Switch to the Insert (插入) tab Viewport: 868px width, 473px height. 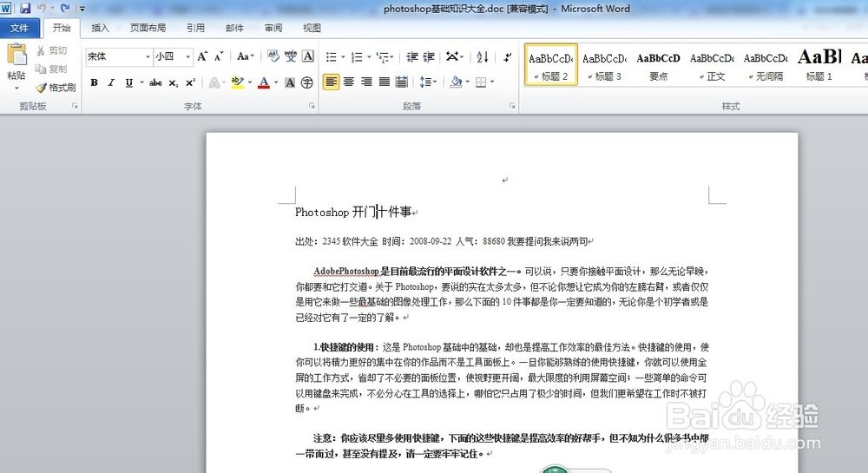click(x=100, y=29)
